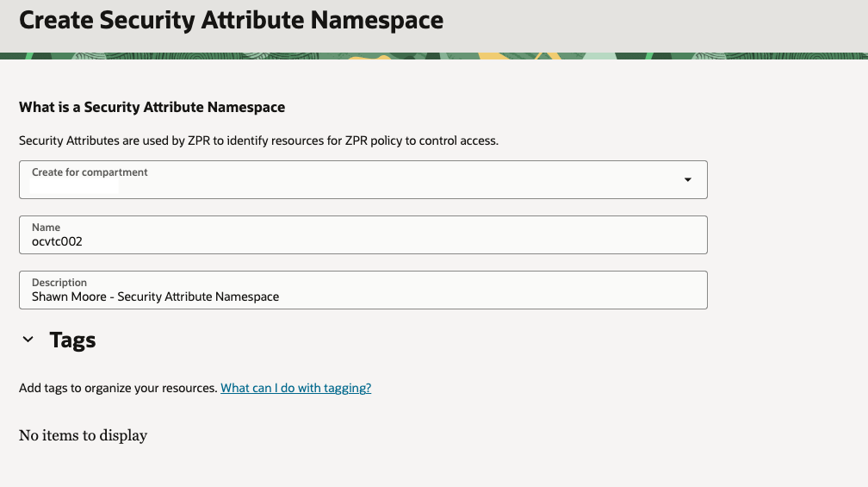The width and height of the screenshot is (868, 487).
Task: Select the "What is a Security Attribute Namespace" heading
Action: [x=152, y=108]
